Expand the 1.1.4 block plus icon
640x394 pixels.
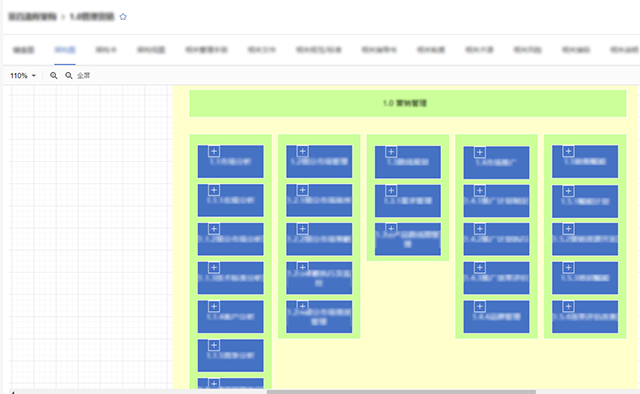[214, 306]
